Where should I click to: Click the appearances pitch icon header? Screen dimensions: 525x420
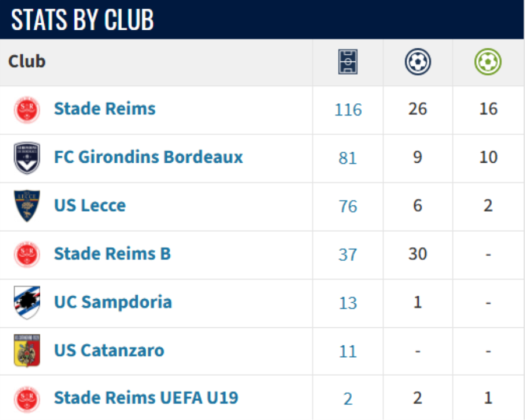coord(348,62)
